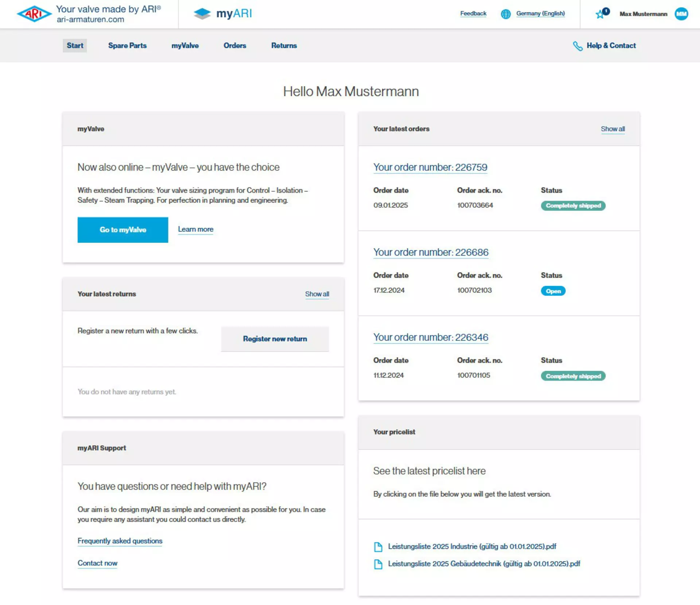Open the Orders navigation tab
The height and width of the screenshot is (605, 700).
point(235,46)
